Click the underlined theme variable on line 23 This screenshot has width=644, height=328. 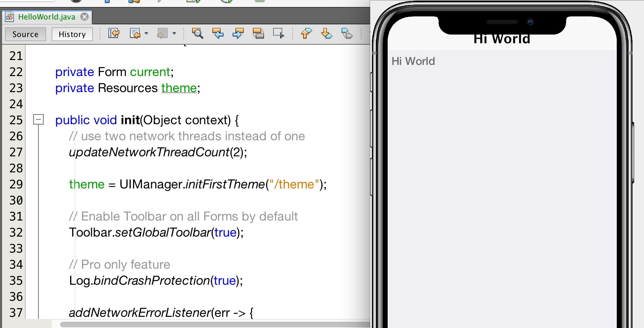[179, 88]
